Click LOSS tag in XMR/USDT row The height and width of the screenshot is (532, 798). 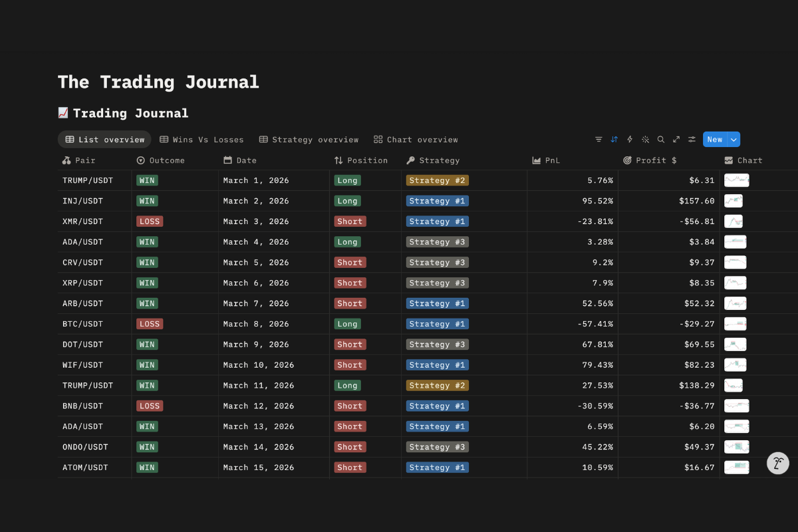(150, 221)
